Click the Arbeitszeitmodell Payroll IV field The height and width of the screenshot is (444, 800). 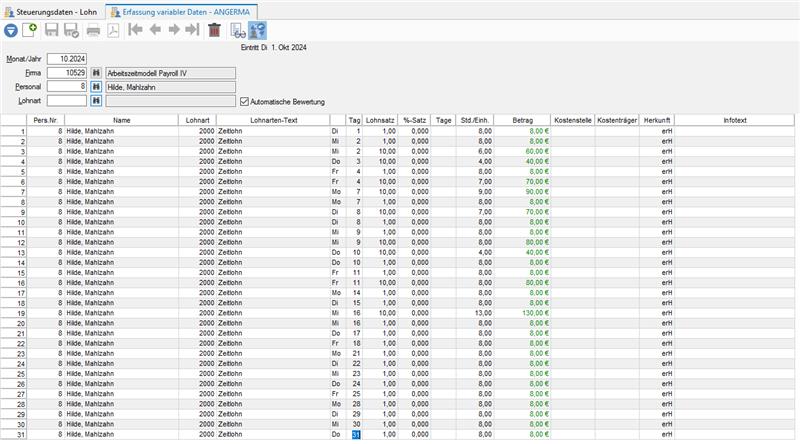(170, 73)
